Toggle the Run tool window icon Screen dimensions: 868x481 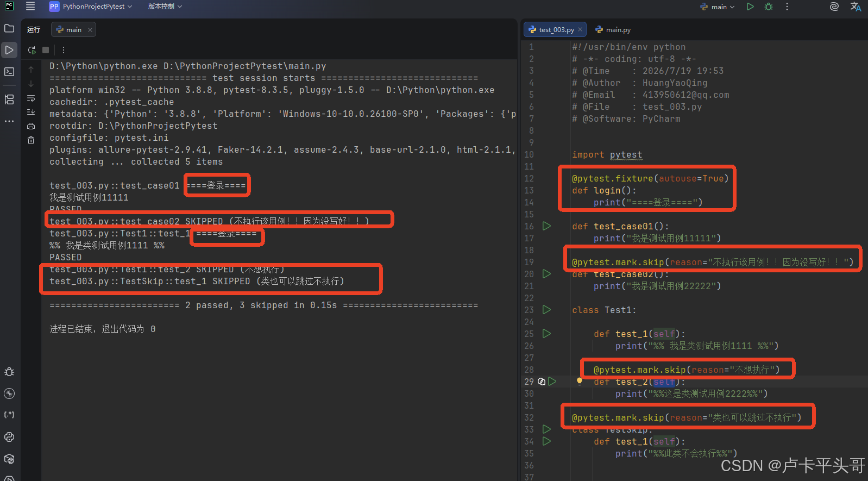pyautogui.click(x=9, y=50)
